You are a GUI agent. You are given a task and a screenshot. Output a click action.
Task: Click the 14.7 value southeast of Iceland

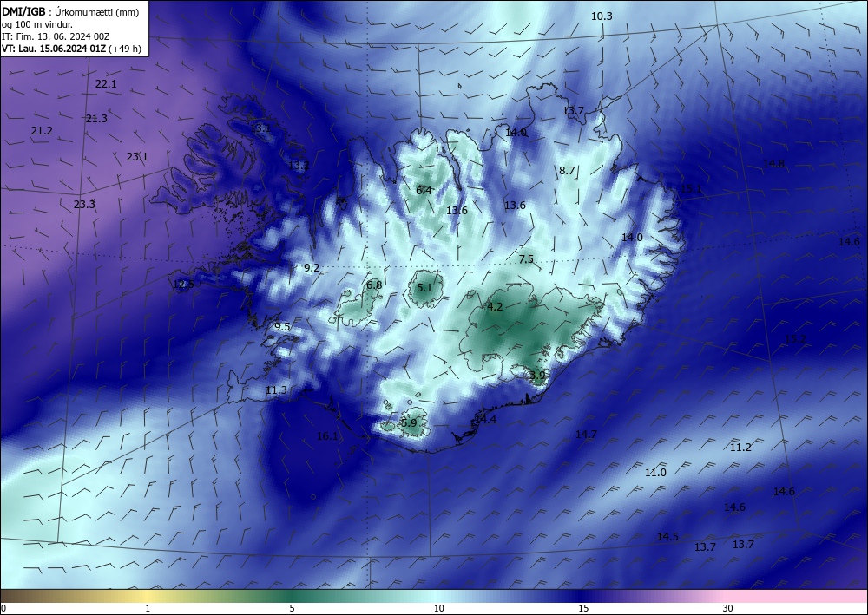[586, 435]
